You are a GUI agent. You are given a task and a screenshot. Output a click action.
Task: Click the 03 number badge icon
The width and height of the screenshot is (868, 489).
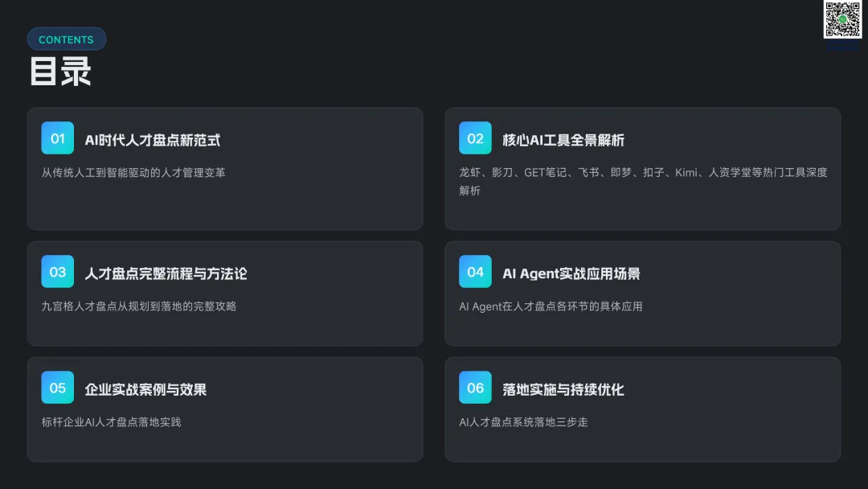tap(57, 272)
